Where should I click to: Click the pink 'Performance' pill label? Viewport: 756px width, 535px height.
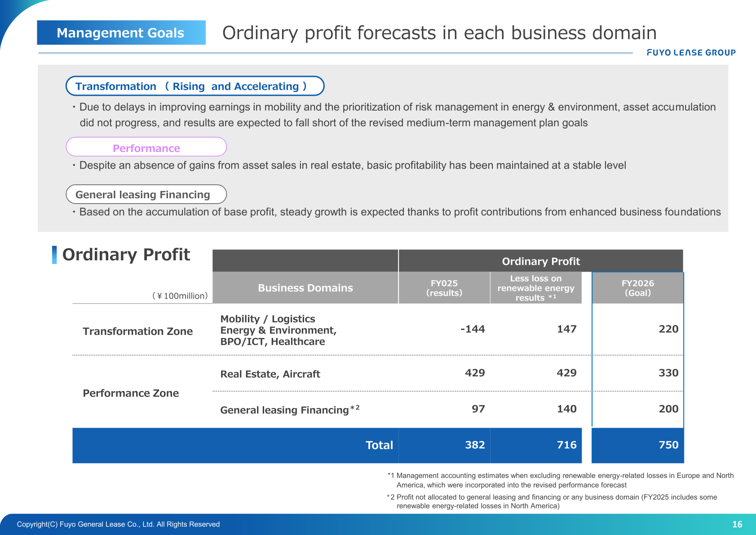point(146,148)
